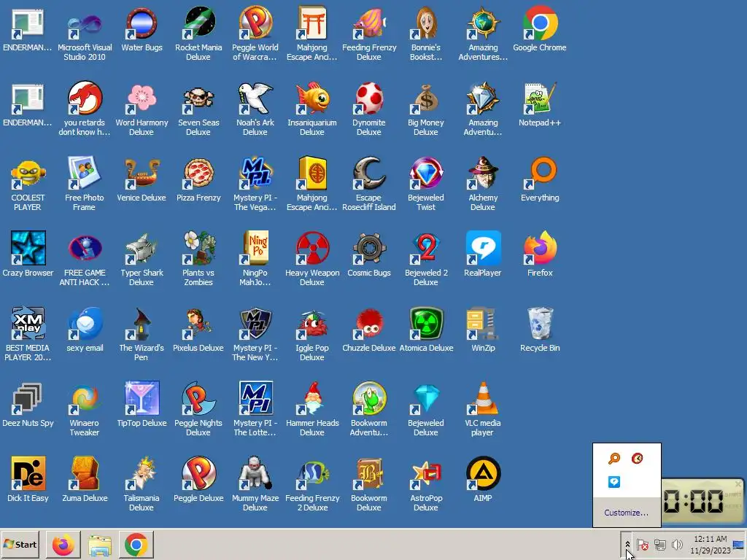Open the Escape Rosecliff Island icon
Viewport: 747px width, 560px height.
(368, 184)
